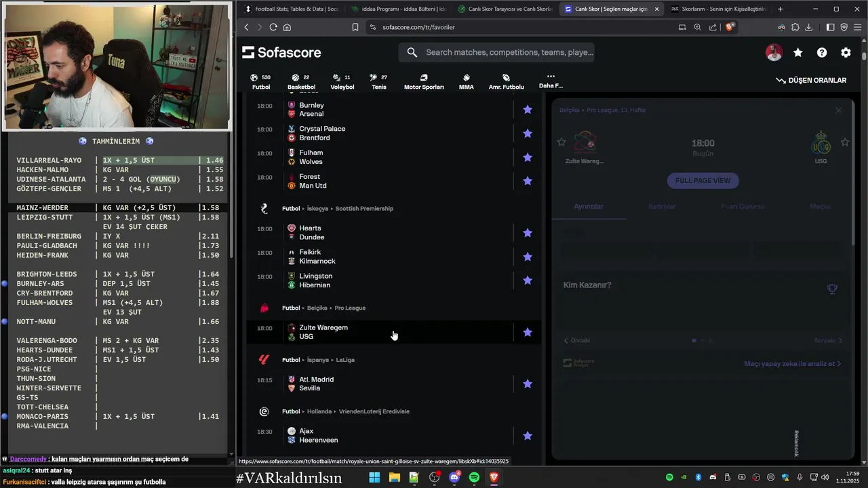The height and width of the screenshot is (488, 868).
Task: Reload the current page
Action: (x=273, y=27)
